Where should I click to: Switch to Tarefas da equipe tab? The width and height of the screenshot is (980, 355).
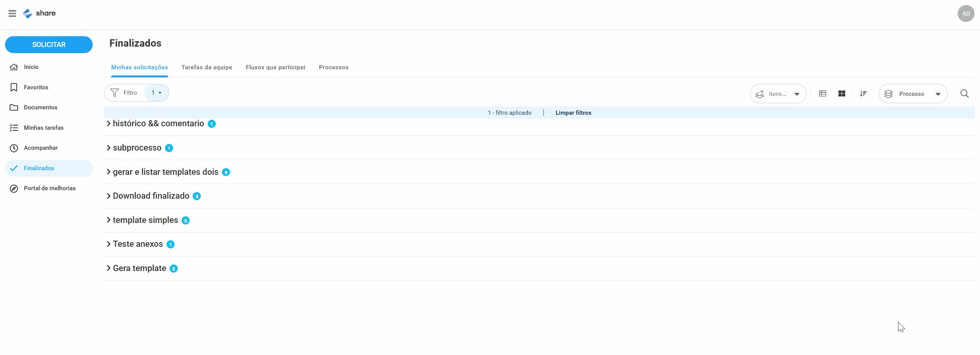(207, 67)
